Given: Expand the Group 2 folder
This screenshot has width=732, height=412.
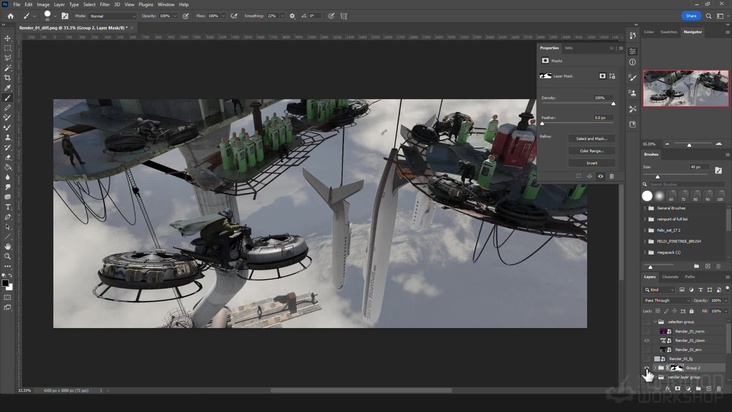Looking at the screenshot, I should tap(655, 368).
